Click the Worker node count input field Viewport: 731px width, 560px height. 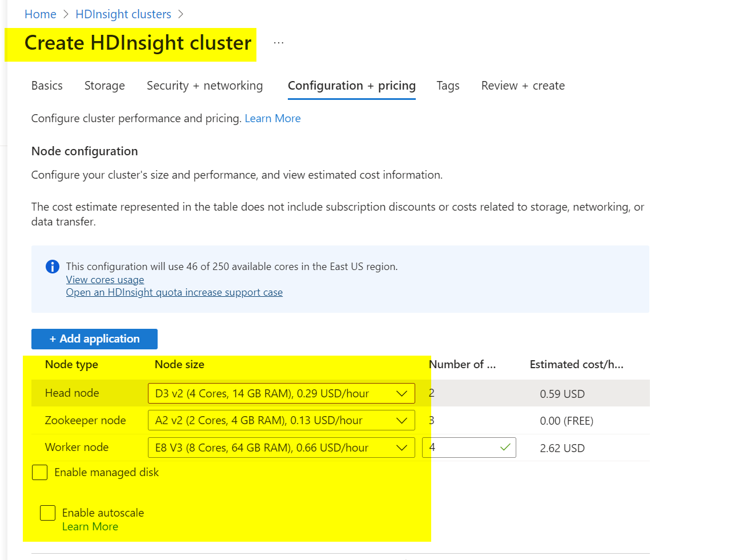[469, 448]
